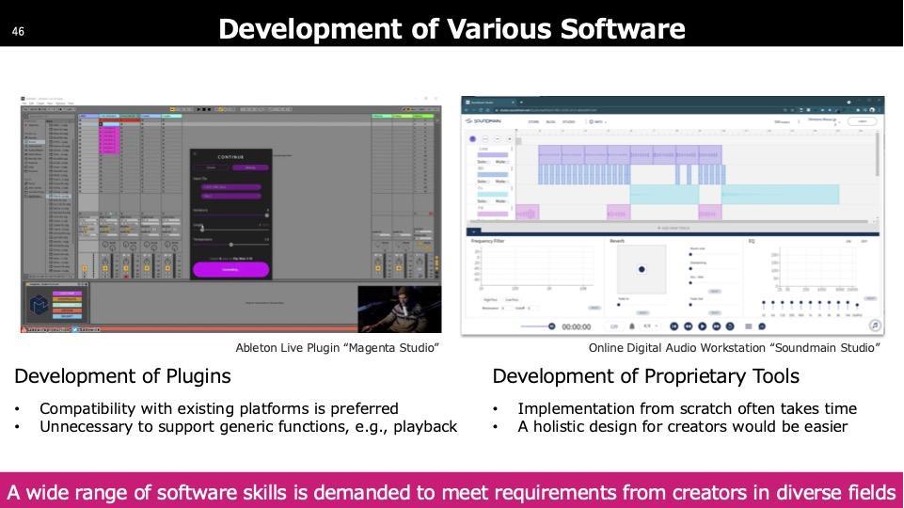
Task: Click Record in Ableton Live top transport
Action: coord(209,109)
